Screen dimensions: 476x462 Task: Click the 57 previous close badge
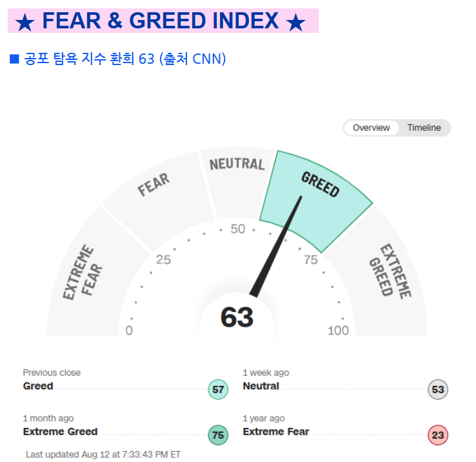[218, 389]
